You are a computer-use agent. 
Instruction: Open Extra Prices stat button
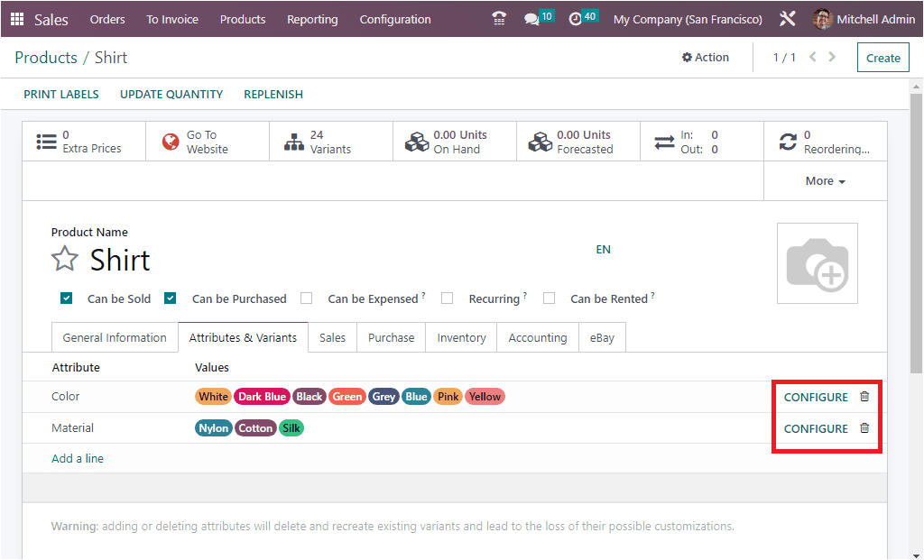pos(84,142)
